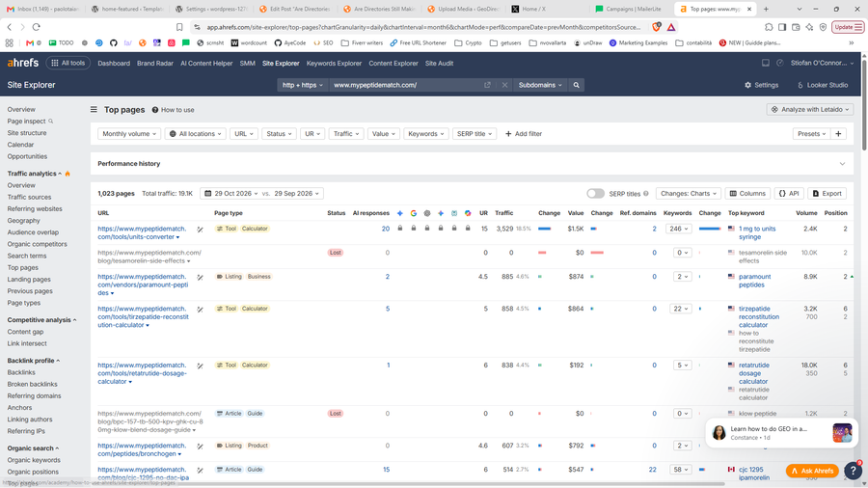Open the Traffic filter dropdown
The width and height of the screenshot is (868, 488).
click(x=346, y=134)
